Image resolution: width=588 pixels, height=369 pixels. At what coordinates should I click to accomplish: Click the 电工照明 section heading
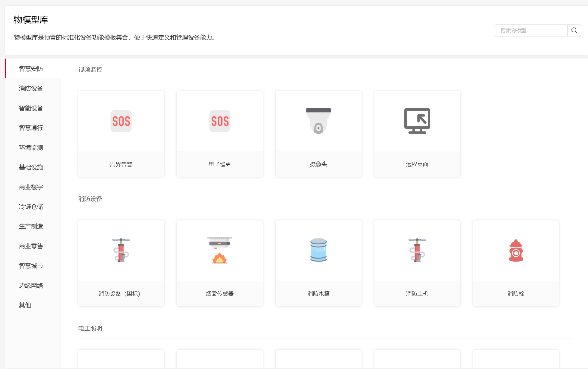pyautogui.click(x=90, y=328)
